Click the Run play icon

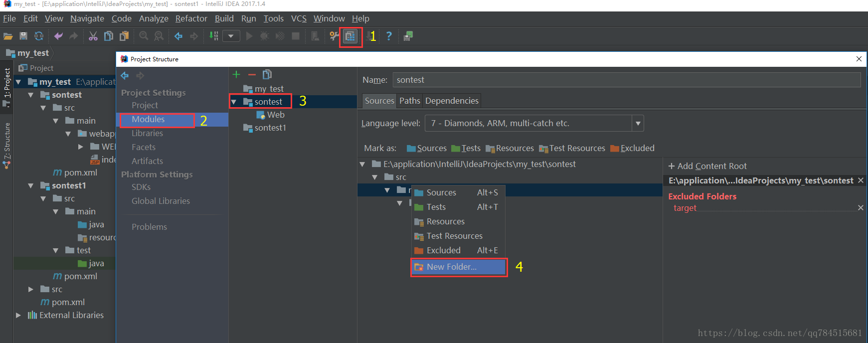(249, 36)
